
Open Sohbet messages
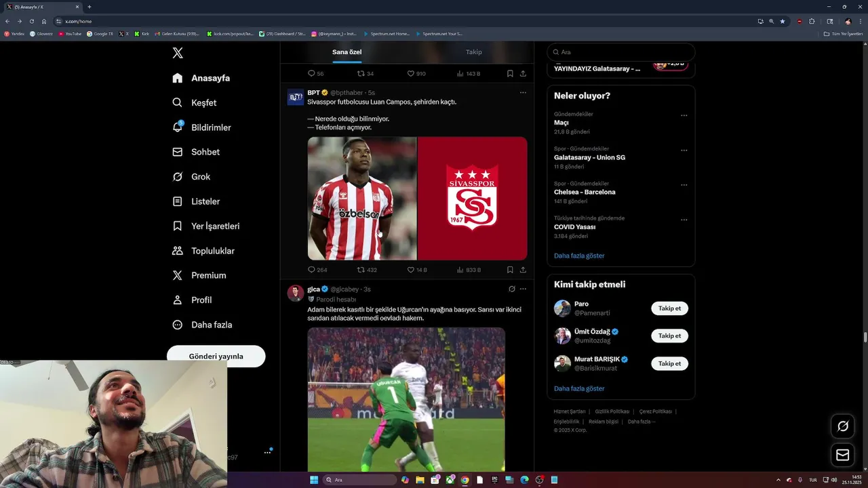click(x=196, y=152)
